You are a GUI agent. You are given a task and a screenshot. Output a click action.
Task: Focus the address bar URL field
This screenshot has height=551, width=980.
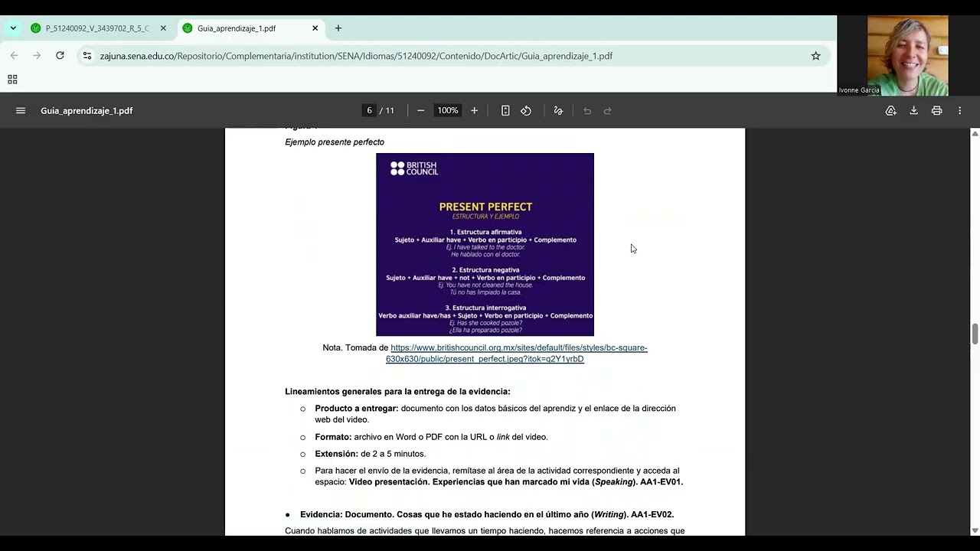tap(452, 56)
